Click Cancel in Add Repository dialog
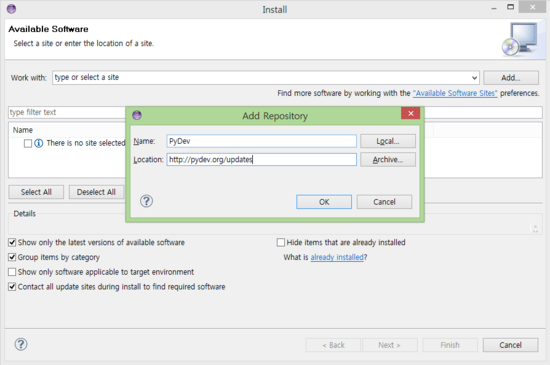Viewport: 550px width, 365px height. pos(384,202)
